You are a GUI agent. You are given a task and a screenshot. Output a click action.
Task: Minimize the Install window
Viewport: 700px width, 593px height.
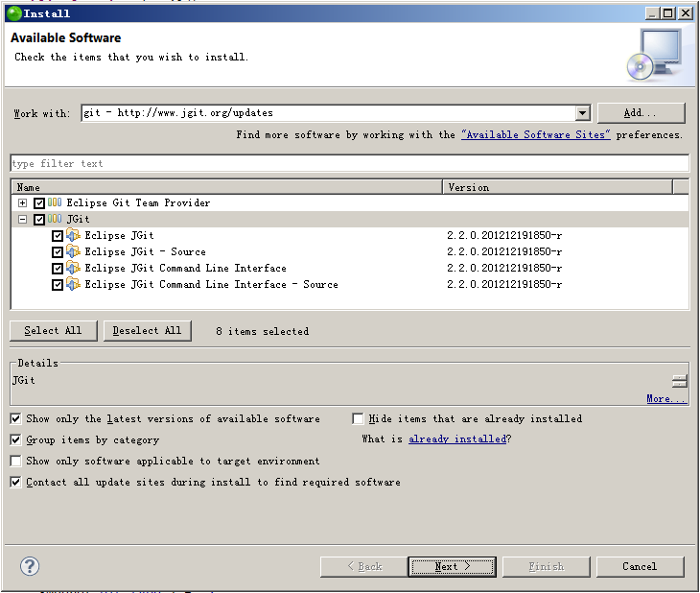(653, 13)
